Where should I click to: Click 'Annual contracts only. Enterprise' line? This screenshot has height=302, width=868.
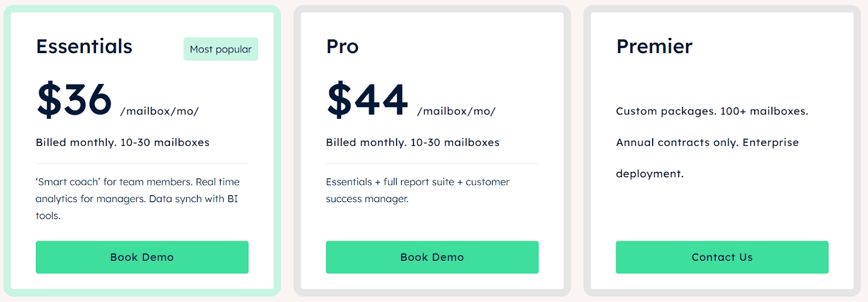[x=707, y=143]
